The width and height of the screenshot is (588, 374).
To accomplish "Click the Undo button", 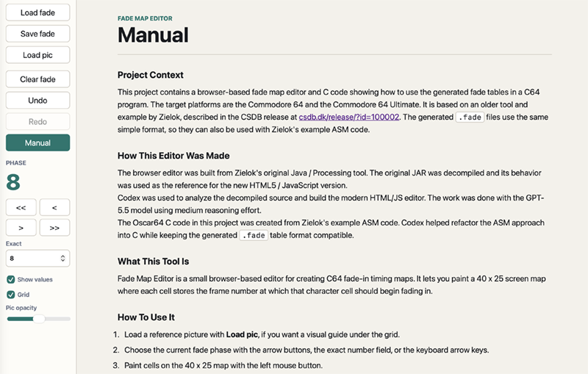I will (x=37, y=101).
